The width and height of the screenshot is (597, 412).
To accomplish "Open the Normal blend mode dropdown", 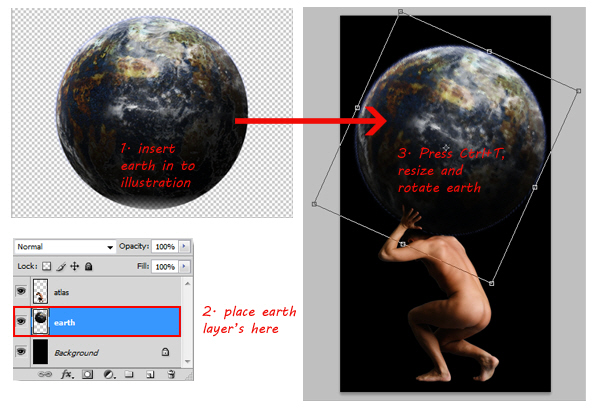I will tap(65, 247).
